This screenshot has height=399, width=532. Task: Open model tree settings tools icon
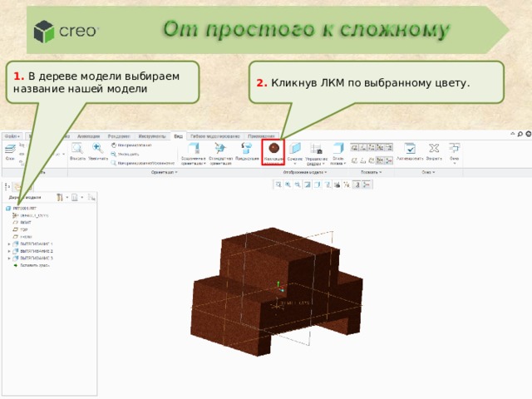(60, 197)
